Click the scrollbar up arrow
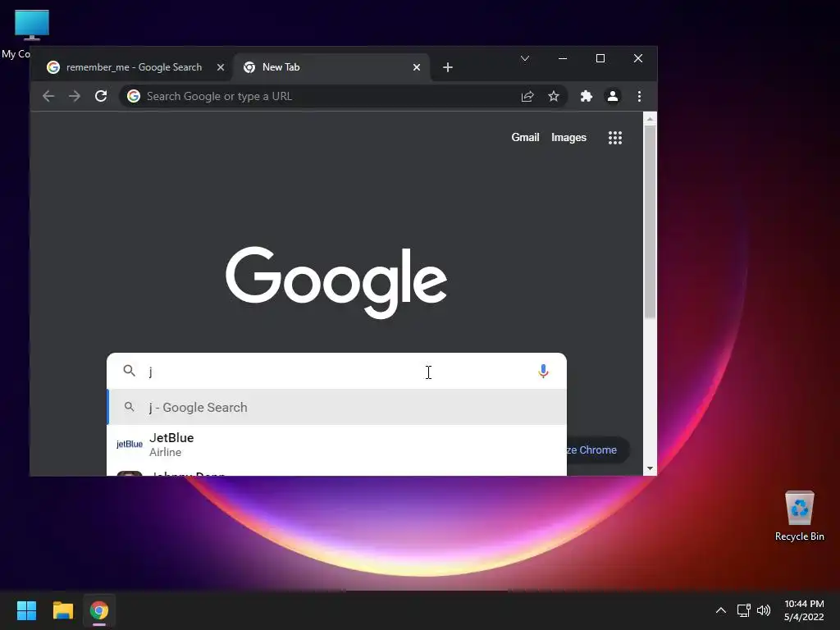 (650, 119)
